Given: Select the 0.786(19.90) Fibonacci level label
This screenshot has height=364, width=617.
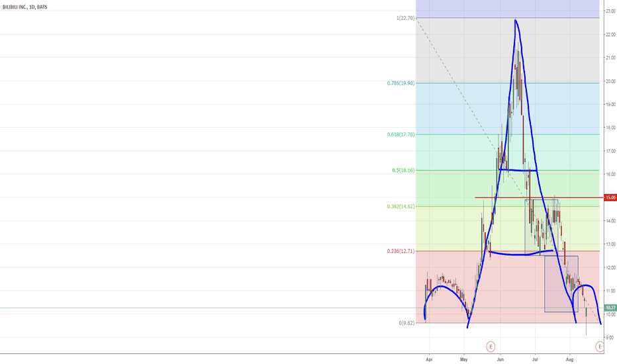Looking at the screenshot, I should pos(401,83).
